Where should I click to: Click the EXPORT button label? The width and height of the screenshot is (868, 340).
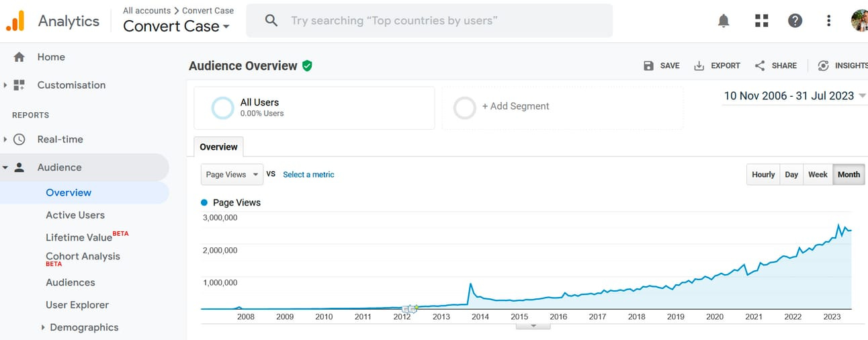click(x=726, y=66)
